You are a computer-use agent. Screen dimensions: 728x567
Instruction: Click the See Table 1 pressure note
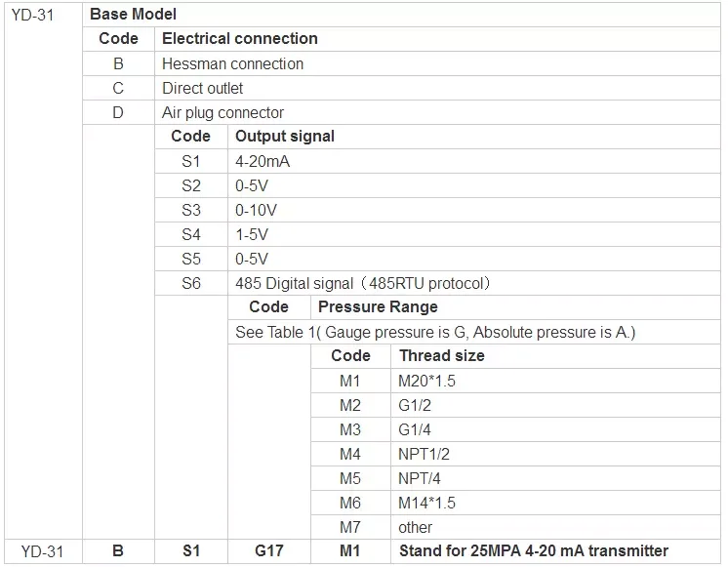[435, 332]
